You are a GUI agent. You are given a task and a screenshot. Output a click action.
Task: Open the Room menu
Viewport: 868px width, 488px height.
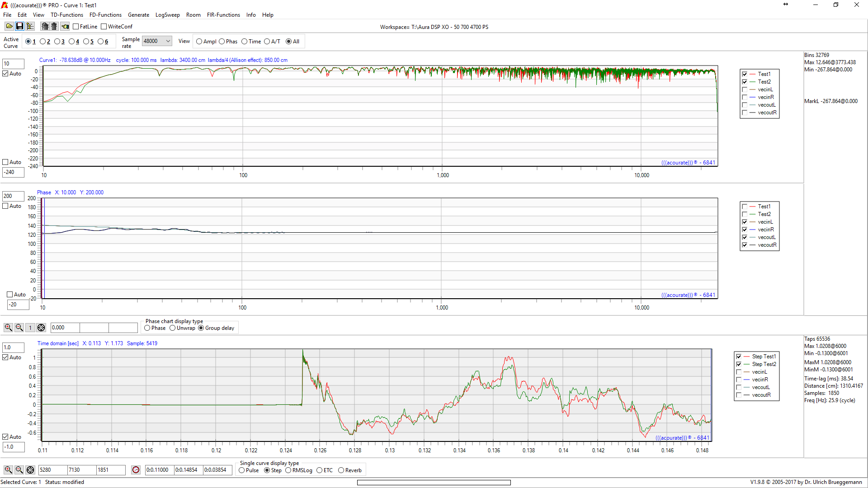[x=193, y=15]
